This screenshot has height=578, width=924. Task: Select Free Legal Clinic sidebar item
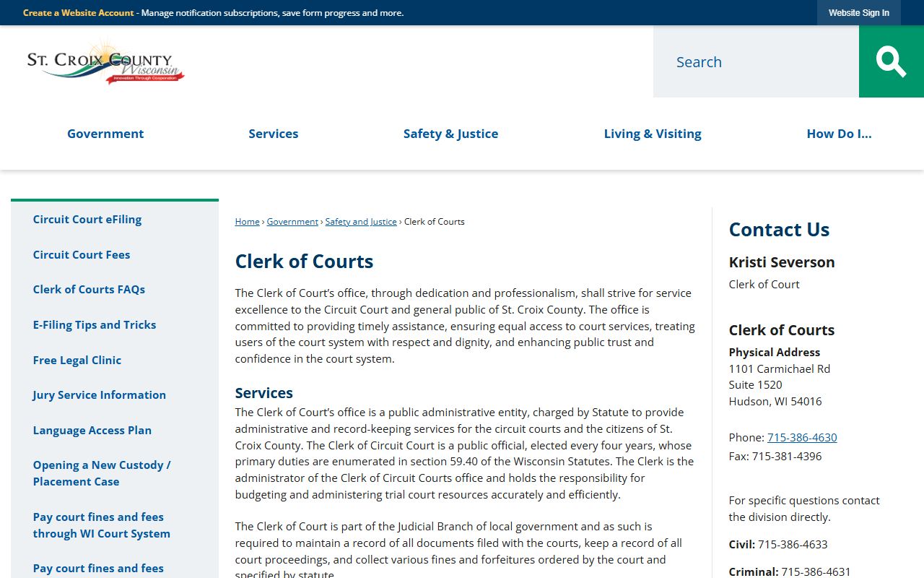tap(77, 360)
